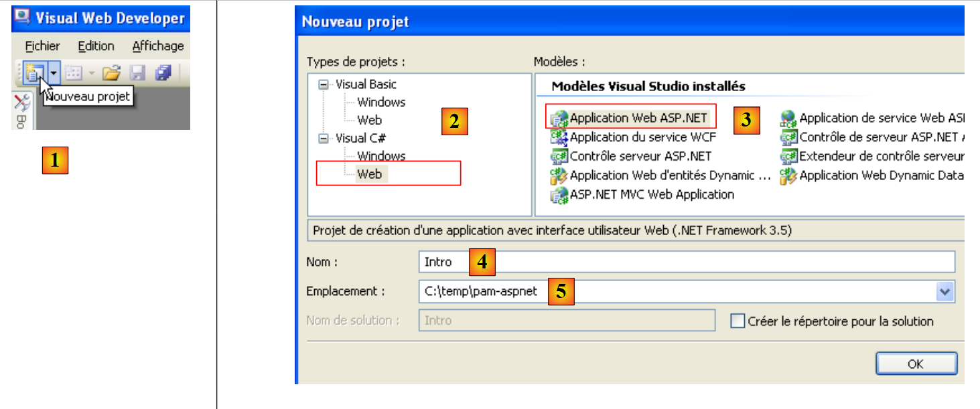Open dropdown arrow beside Nouveau projet icon
This screenshot has height=409, width=980.
coord(54,72)
